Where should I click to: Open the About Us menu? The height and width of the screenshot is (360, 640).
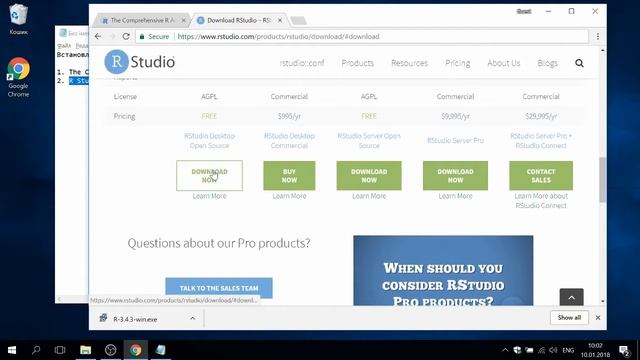[x=504, y=63]
